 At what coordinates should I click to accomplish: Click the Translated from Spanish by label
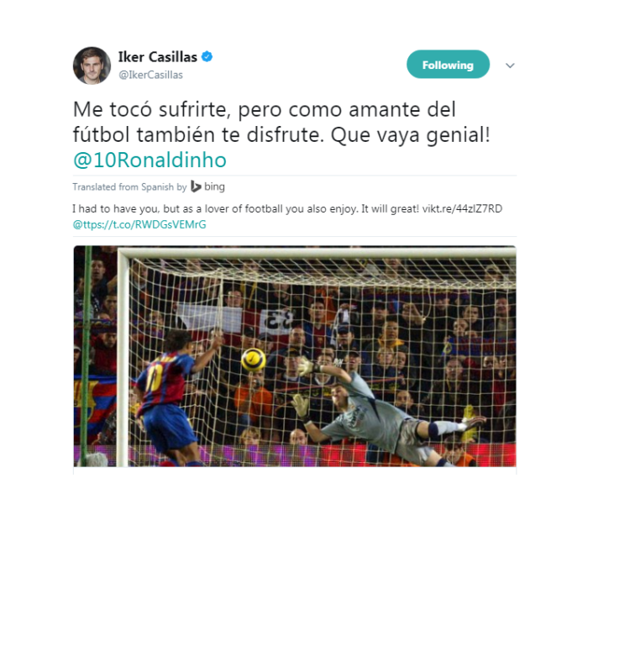(x=129, y=186)
